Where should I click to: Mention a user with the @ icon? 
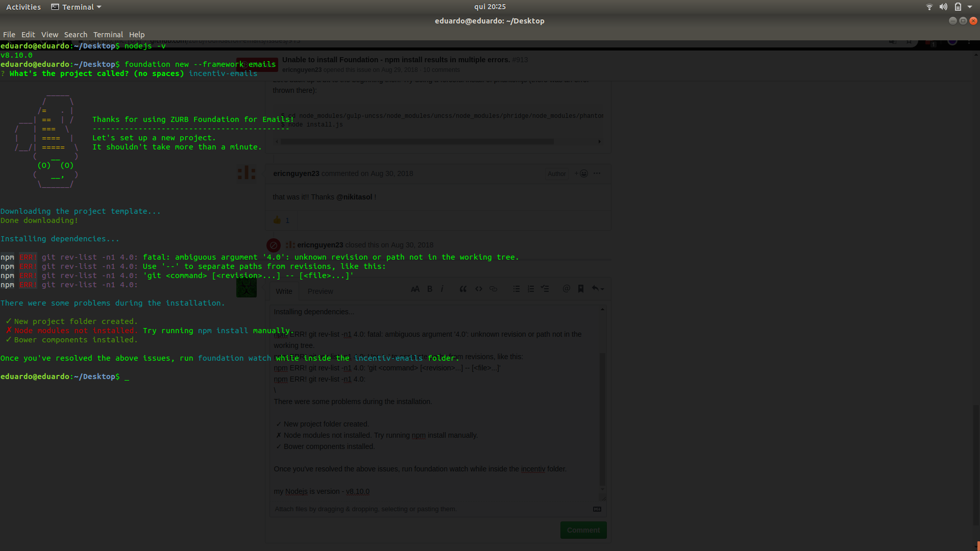[566, 289]
